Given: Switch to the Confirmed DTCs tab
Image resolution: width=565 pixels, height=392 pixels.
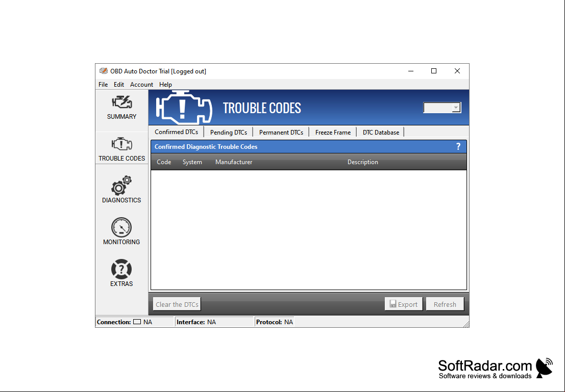Looking at the screenshot, I should point(176,132).
